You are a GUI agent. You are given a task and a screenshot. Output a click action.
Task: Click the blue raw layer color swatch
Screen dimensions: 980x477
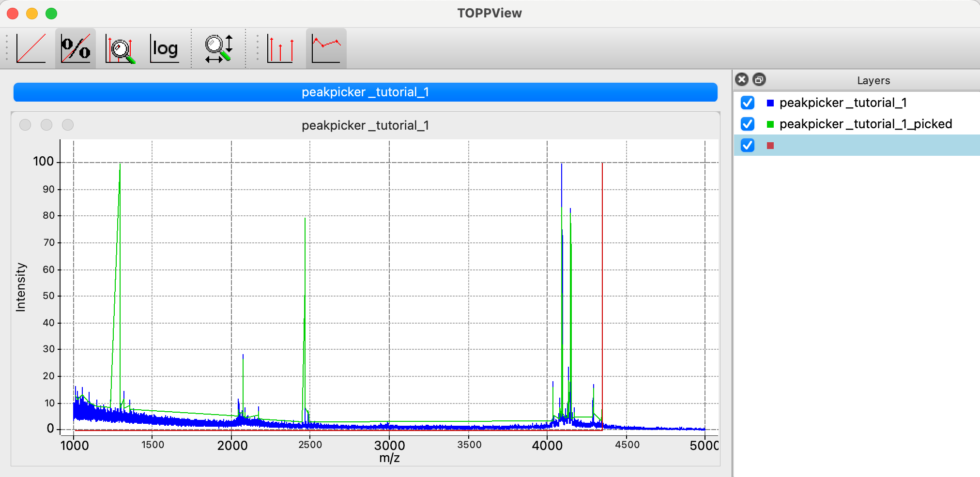coord(770,103)
